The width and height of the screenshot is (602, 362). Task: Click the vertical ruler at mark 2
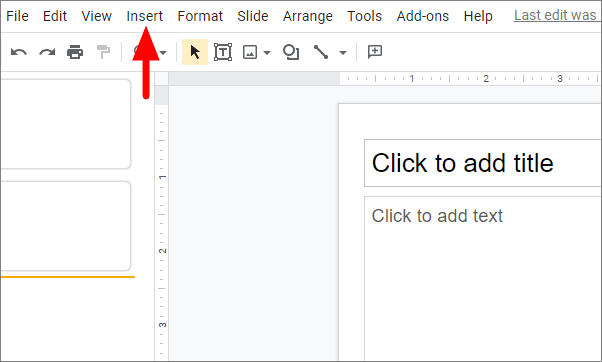pos(162,251)
